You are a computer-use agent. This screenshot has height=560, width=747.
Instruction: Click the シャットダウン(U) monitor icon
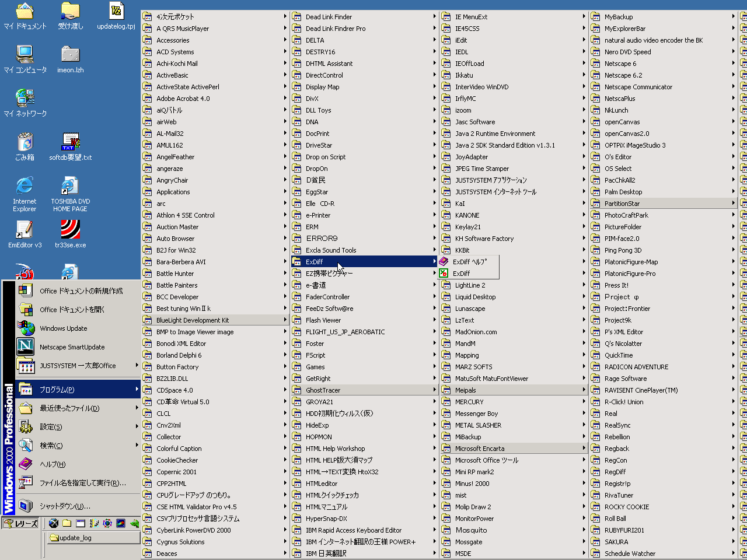26,506
